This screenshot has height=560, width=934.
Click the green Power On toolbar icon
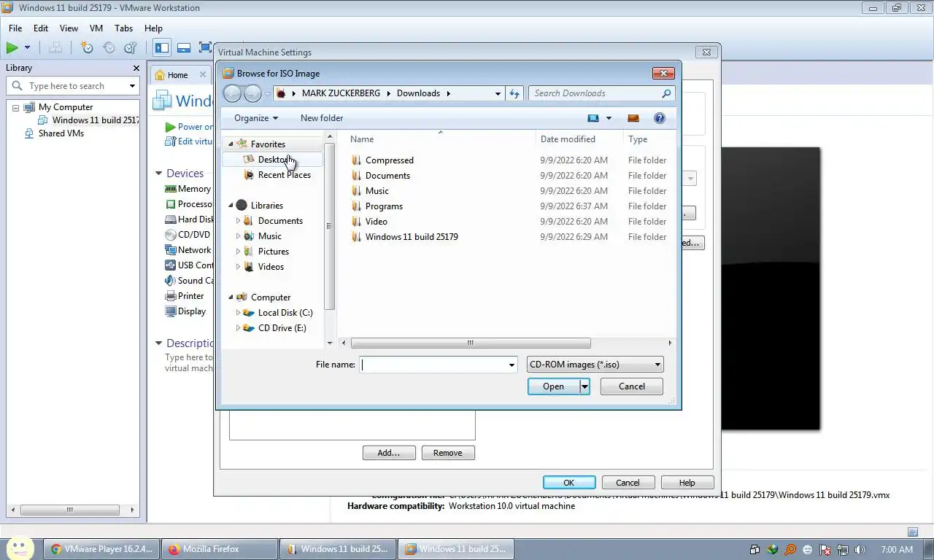[x=12, y=47]
